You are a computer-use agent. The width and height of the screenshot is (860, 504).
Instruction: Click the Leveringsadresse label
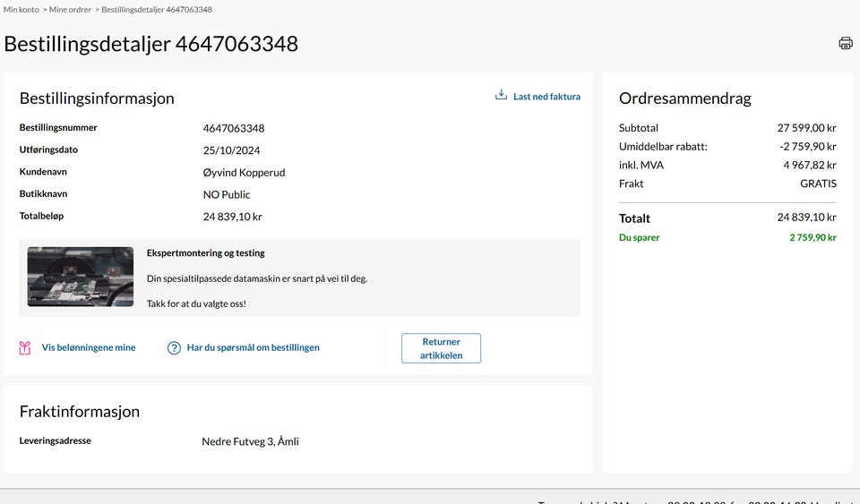pyautogui.click(x=56, y=440)
